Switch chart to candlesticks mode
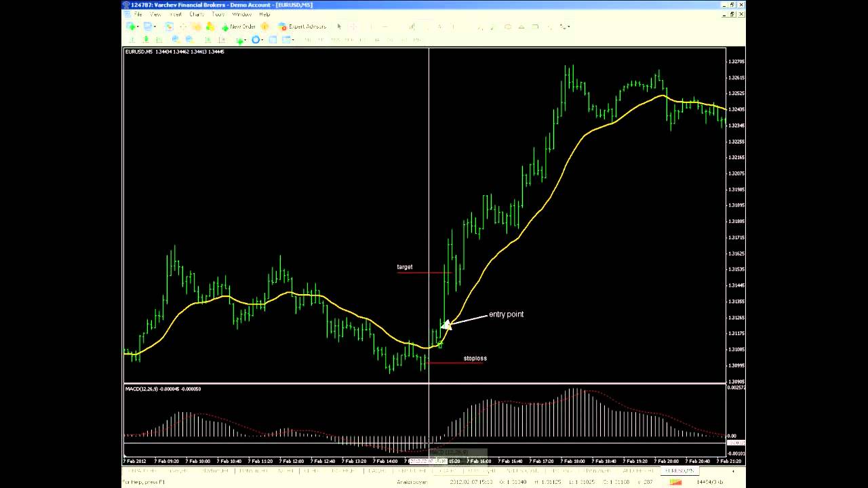 [146, 40]
